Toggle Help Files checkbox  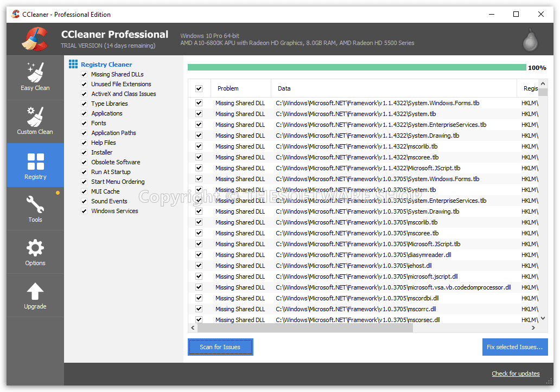point(84,143)
